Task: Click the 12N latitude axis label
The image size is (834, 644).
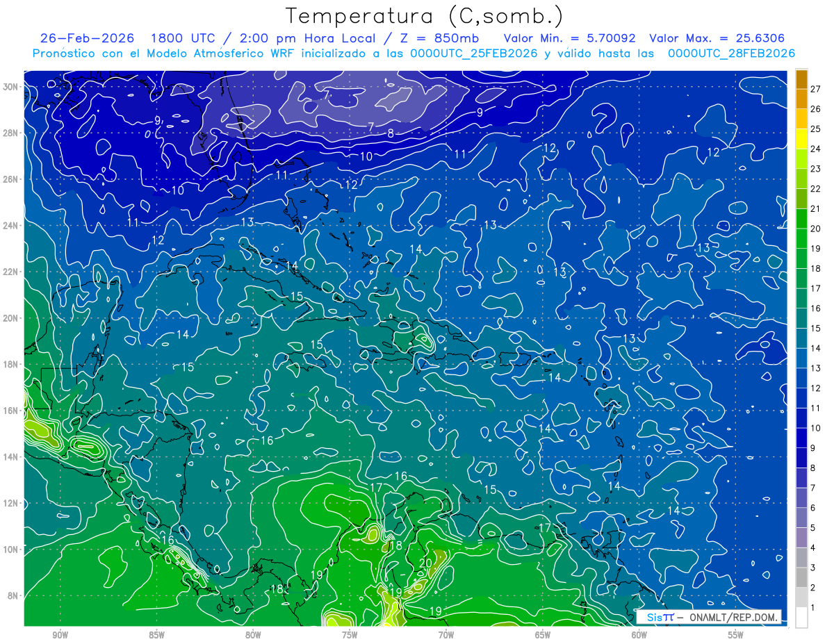Action: click(12, 503)
